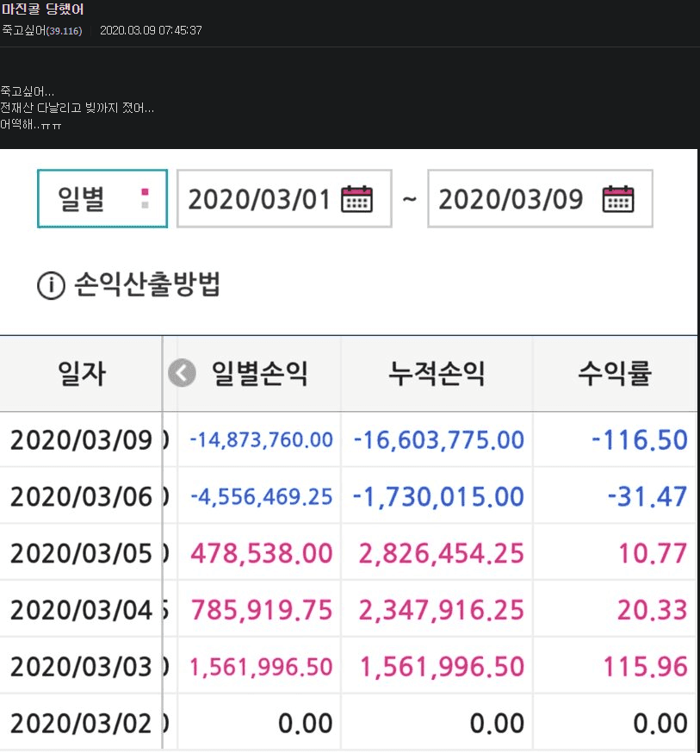Click the author name 죽고싶어(39.116)
Image resolution: width=700 pixels, height=753 pixels.
click(41, 30)
